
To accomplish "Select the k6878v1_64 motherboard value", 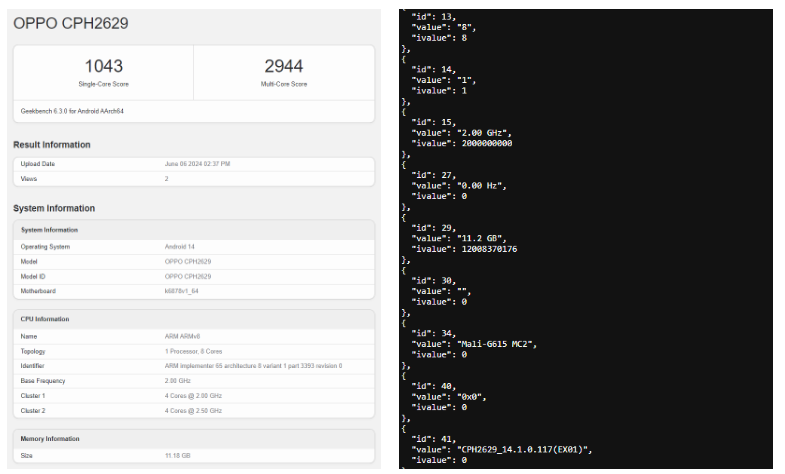I will point(181,291).
